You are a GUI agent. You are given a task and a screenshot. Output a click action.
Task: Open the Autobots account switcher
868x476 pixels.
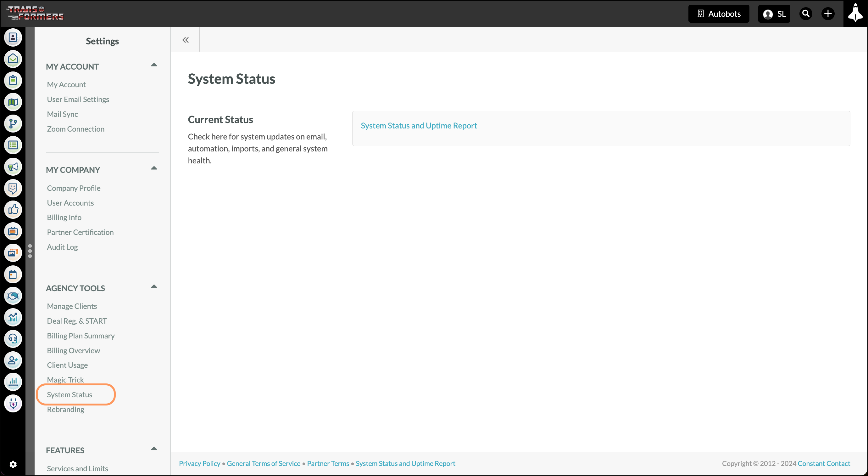click(x=719, y=14)
